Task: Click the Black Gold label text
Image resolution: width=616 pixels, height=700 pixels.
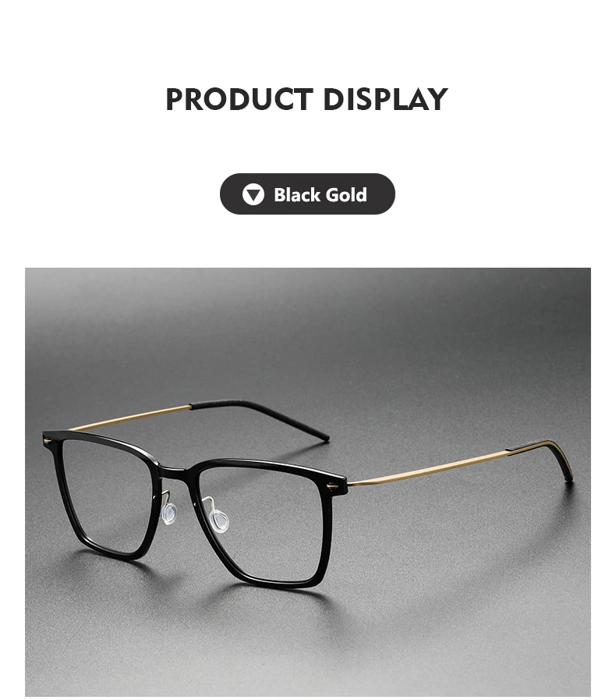Action: click(x=320, y=195)
